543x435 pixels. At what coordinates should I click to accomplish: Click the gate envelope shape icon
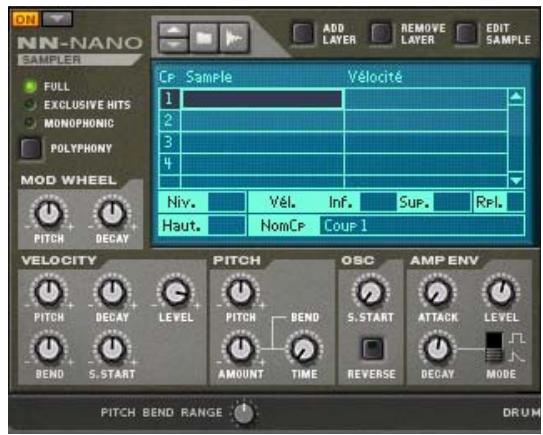(x=517, y=338)
